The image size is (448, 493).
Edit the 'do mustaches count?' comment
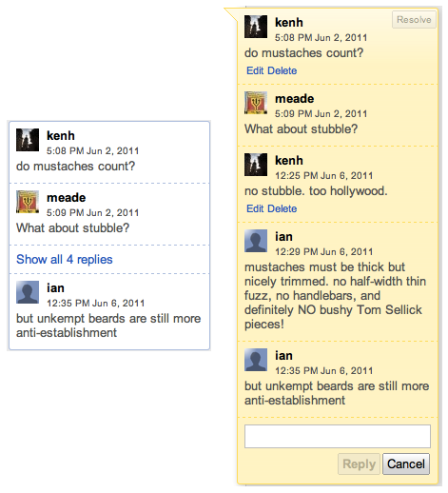[255, 70]
